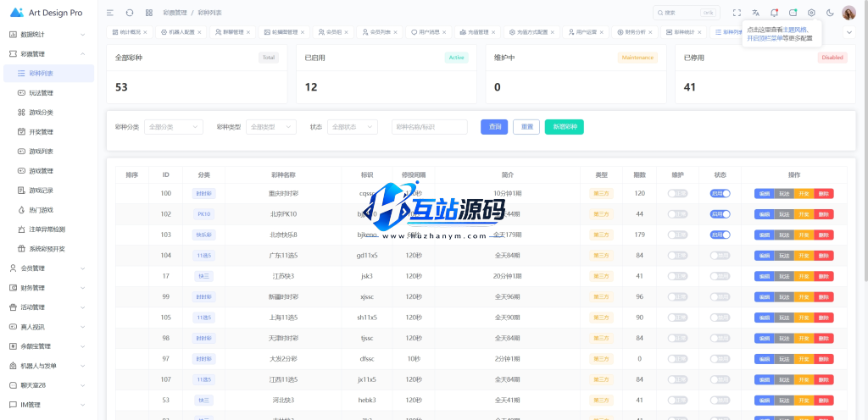Toggle the status switch for 北京快乐8
The height and width of the screenshot is (420, 868).
721,235
